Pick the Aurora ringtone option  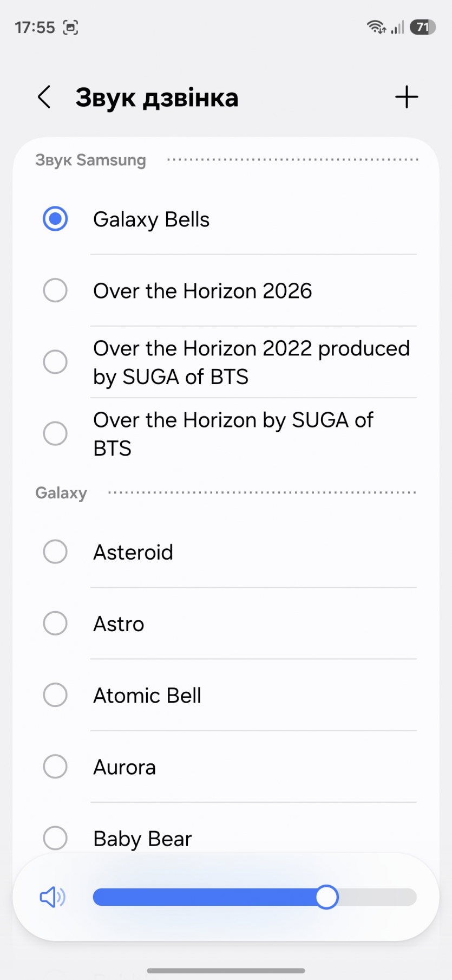pos(55,766)
